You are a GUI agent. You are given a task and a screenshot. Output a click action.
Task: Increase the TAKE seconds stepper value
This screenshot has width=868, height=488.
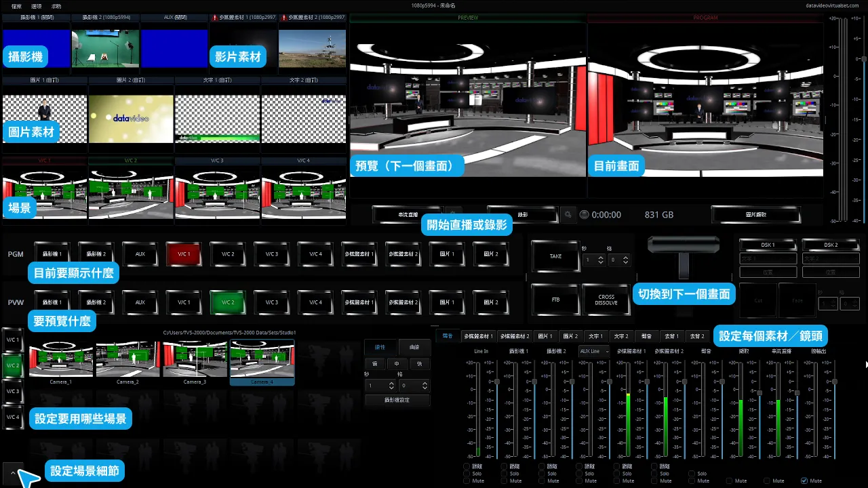[x=600, y=257]
